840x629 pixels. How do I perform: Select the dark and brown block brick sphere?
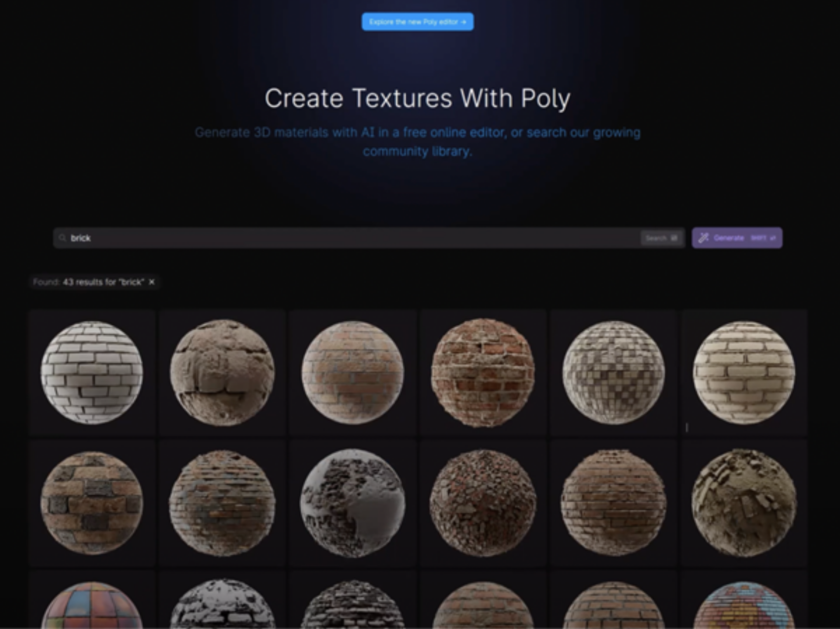[x=92, y=503]
